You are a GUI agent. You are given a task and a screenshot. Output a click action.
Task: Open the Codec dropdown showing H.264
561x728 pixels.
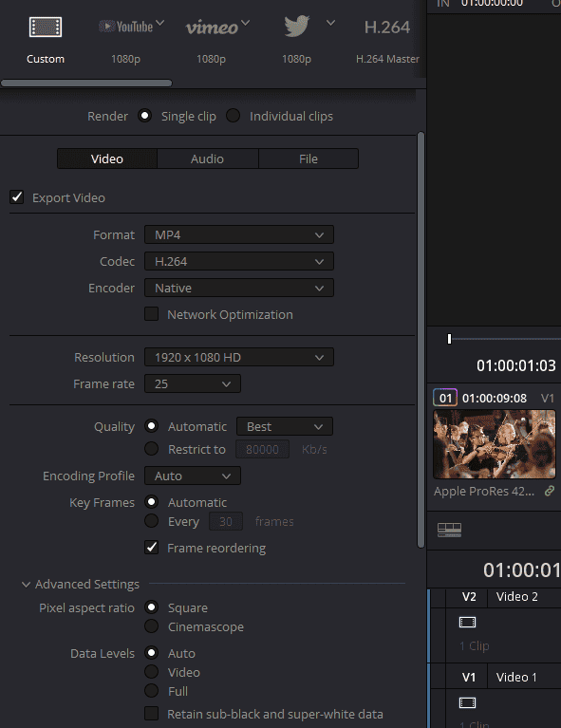point(238,261)
